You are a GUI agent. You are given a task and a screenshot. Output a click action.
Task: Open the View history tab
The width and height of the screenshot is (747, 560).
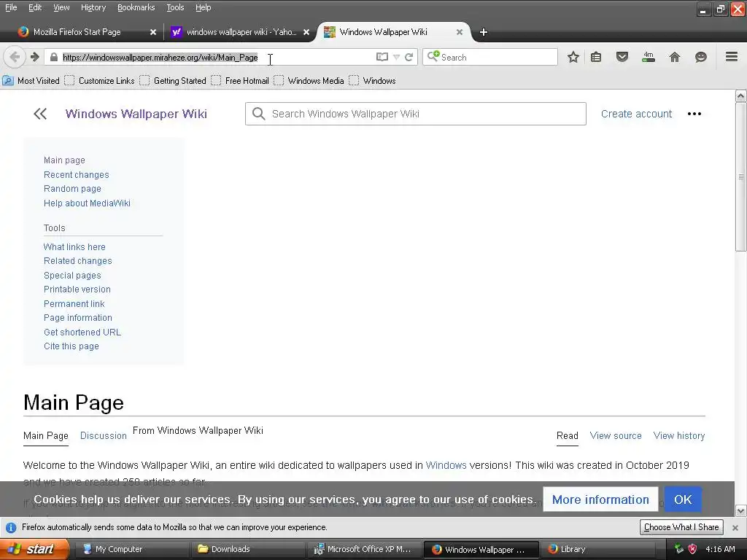(x=679, y=436)
